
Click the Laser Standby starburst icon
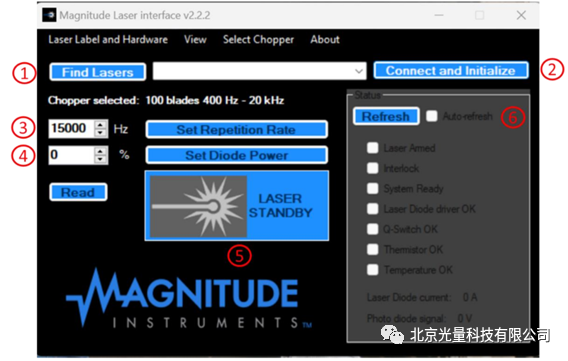tap(198, 206)
